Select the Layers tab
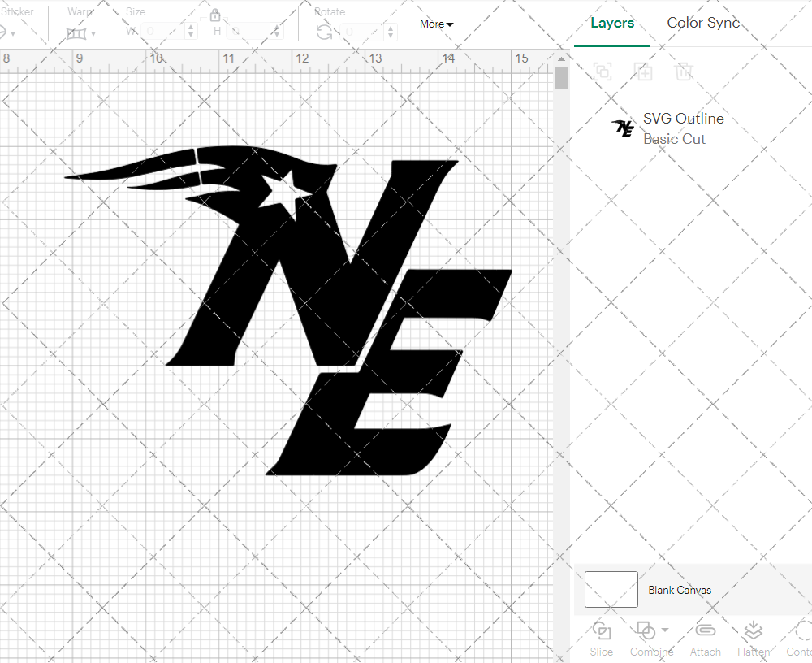This screenshot has width=812, height=663. click(612, 23)
